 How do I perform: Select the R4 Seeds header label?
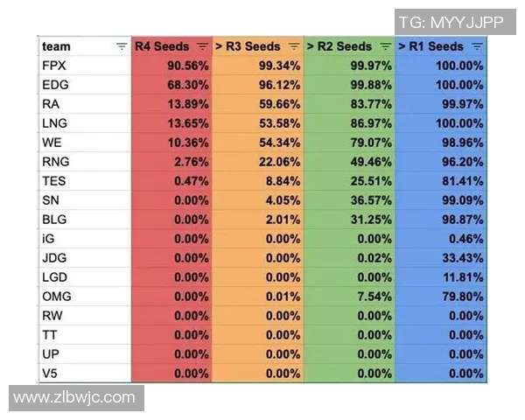pos(163,46)
